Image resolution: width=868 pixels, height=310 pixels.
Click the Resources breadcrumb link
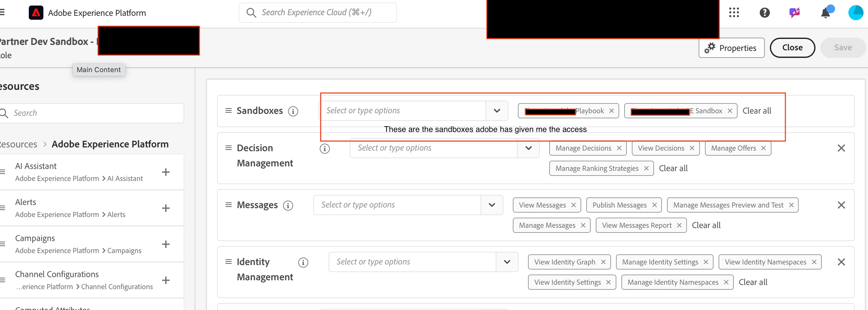click(x=18, y=144)
